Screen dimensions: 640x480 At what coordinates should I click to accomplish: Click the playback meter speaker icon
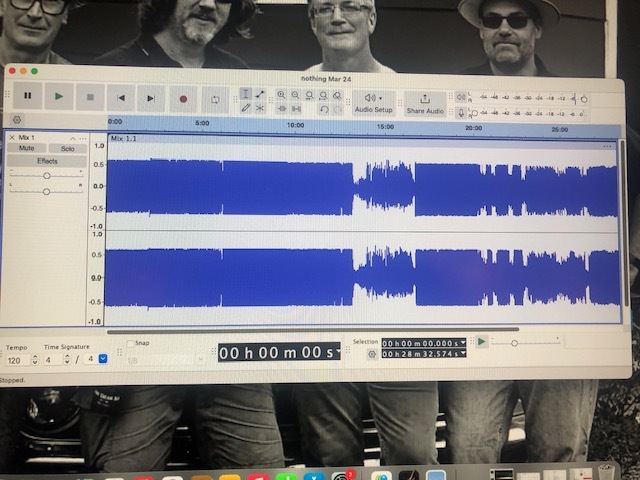[461, 97]
